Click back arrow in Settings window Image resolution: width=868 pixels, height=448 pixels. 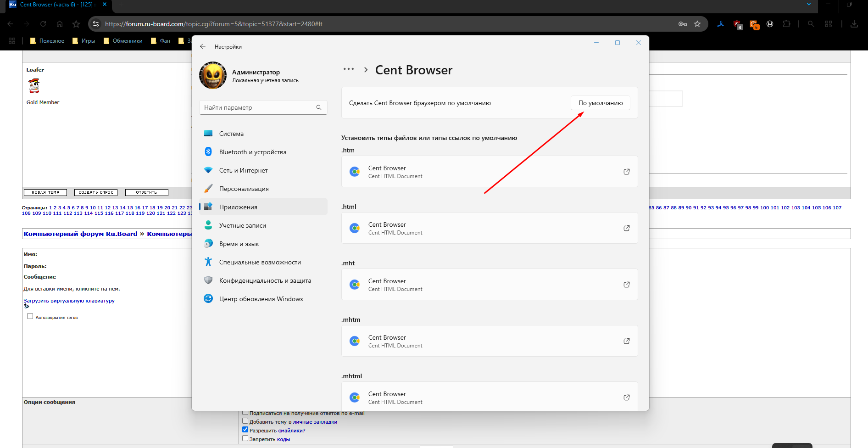click(x=203, y=47)
